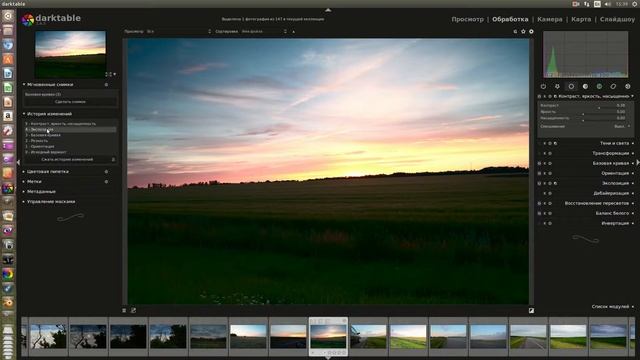Reverse the sort order arrow
The image size is (640, 360).
point(293,31)
